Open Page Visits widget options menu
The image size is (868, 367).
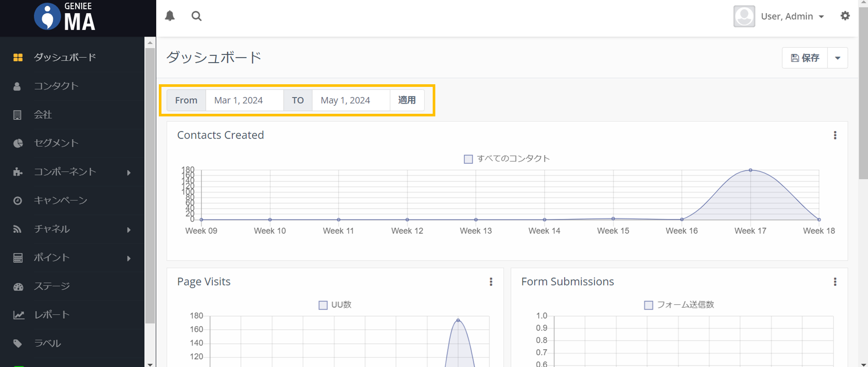pyautogui.click(x=491, y=282)
